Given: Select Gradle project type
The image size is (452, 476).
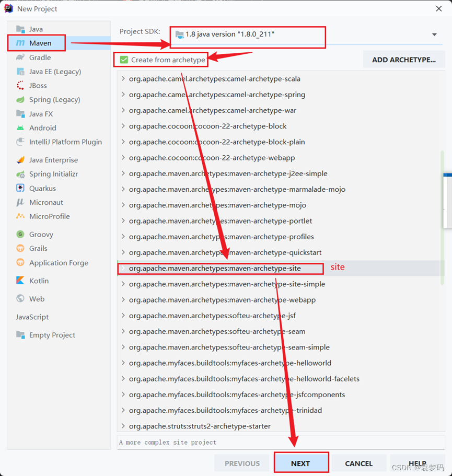Looking at the screenshot, I should [59, 57].
